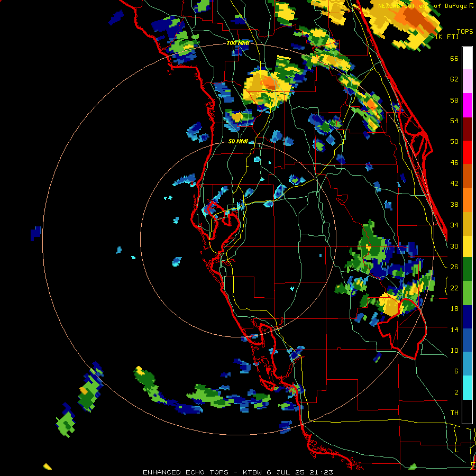Select the "46" legend value
Image resolution: width=476 pixels, height=476 pixels.
454,163
